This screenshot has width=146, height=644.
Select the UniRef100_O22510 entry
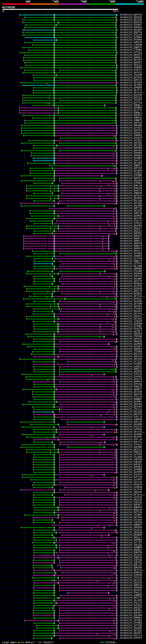pyautogui.click(x=131, y=140)
